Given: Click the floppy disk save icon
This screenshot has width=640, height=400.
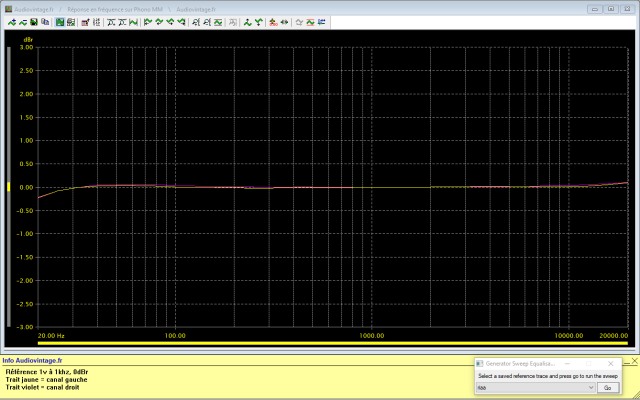Looking at the screenshot, I should [34, 22].
